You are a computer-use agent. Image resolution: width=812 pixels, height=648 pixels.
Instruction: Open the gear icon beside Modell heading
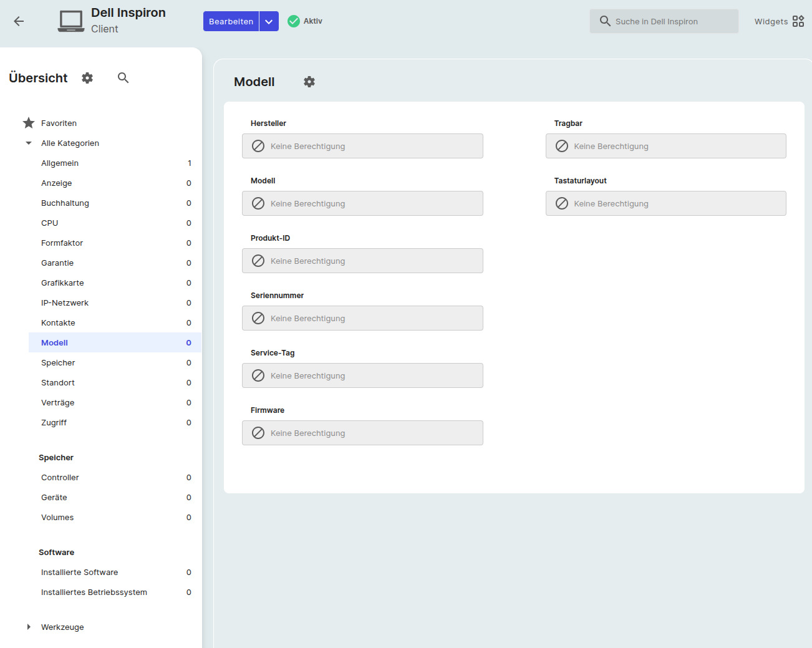[309, 82]
